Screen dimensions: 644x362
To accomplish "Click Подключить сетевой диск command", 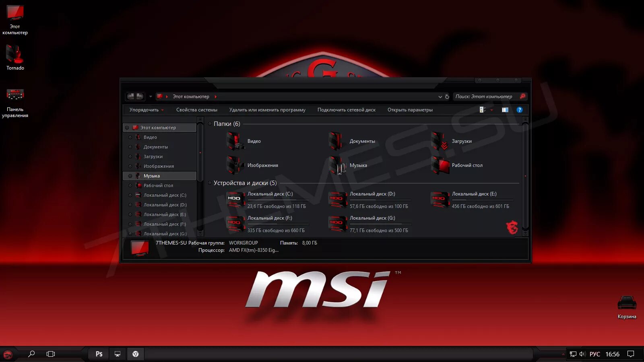I will (347, 110).
